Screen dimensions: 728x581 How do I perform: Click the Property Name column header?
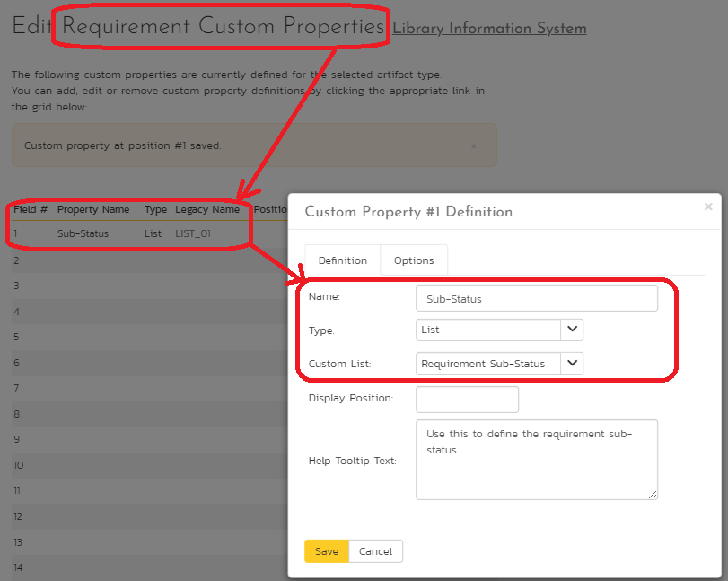point(93,209)
